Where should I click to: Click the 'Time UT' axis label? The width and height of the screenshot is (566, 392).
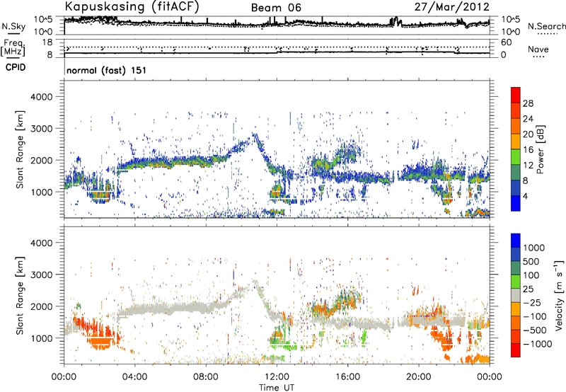coord(277,388)
